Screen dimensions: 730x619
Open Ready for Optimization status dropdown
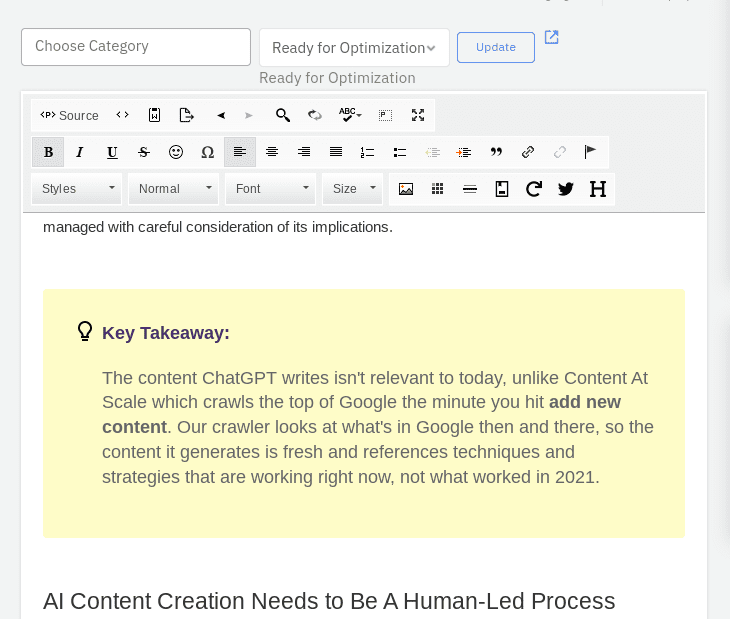(354, 47)
